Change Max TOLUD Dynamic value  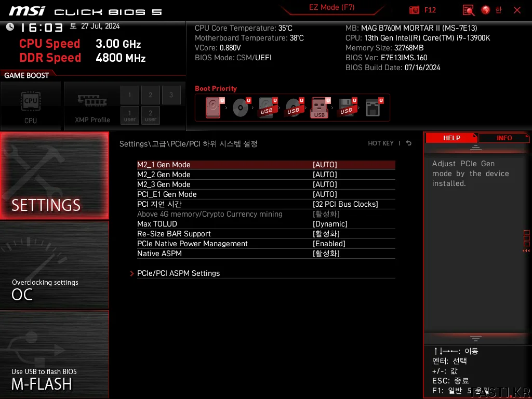click(x=330, y=224)
